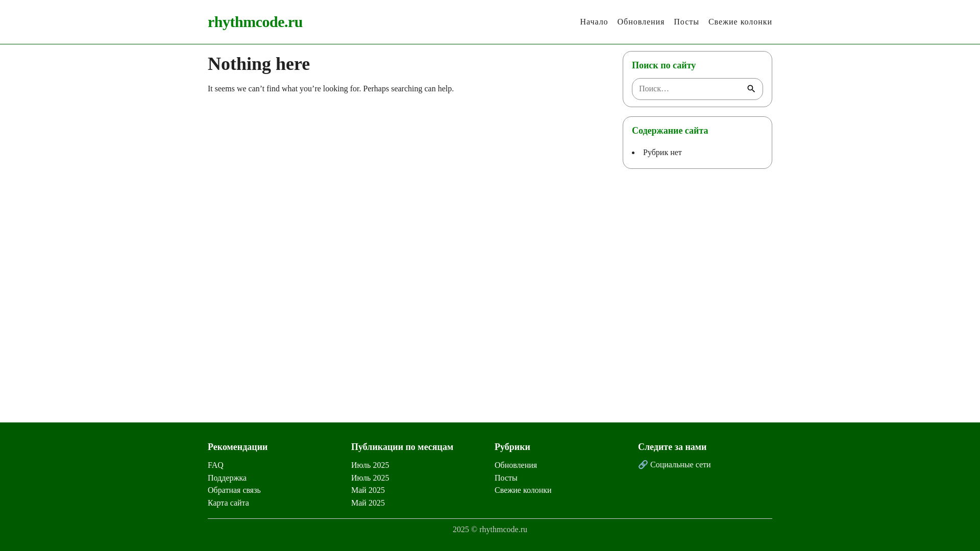
Task: Open the FAQ footer link
Action: 215,465
